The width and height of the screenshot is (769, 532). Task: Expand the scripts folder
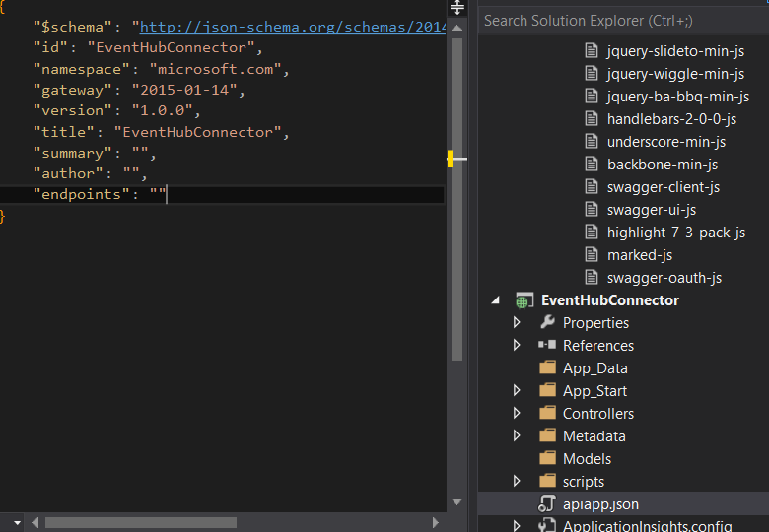tap(517, 482)
